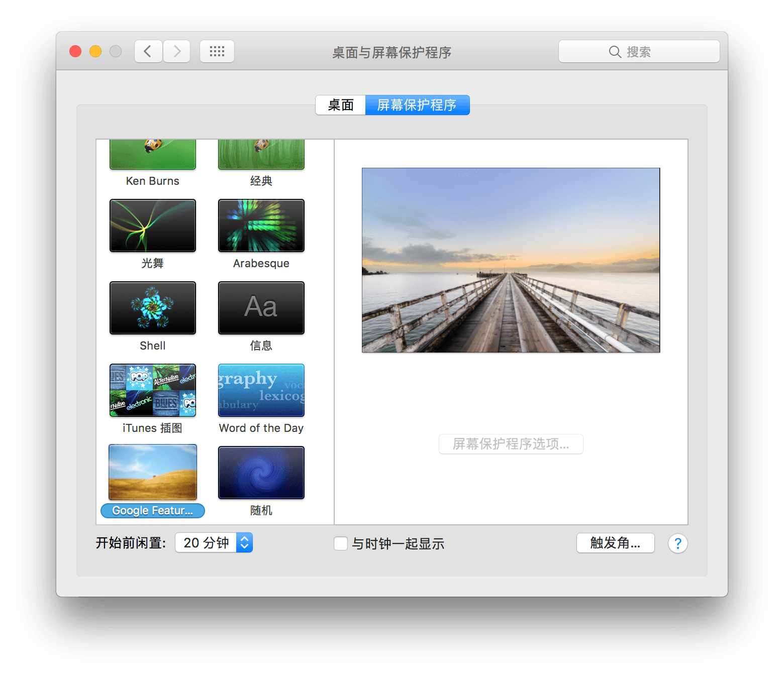Choose the 随机 screen saver thumbnail

[261, 473]
